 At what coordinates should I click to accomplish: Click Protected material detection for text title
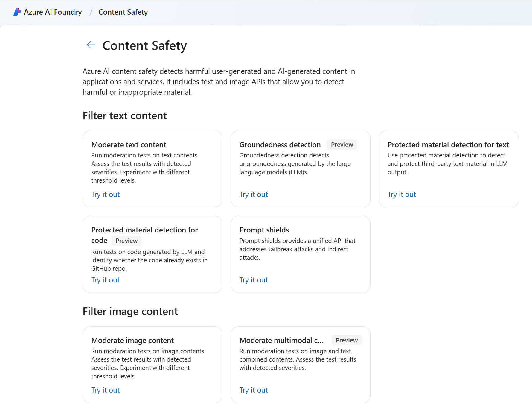pos(448,145)
